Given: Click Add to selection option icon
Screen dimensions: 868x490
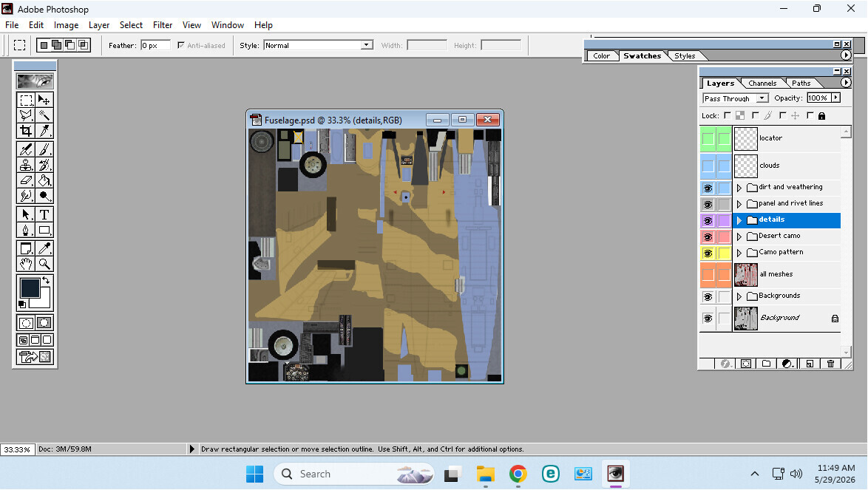Looking at the screenshot, I should [x=57, y=45].
